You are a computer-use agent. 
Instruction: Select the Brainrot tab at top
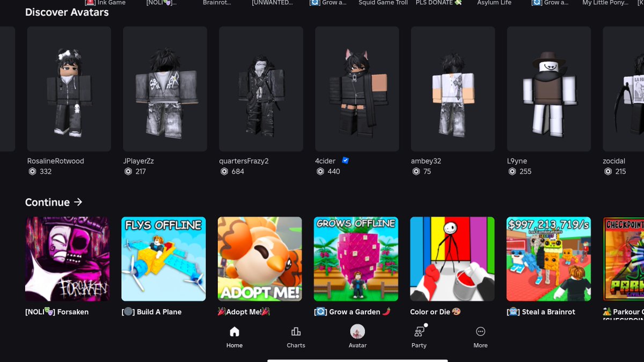click(x=217, y=2)
